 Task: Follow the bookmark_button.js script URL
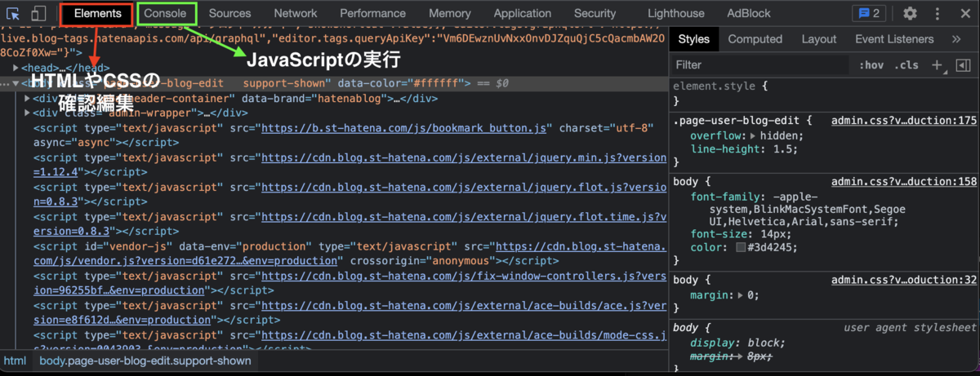pos(403,129)
